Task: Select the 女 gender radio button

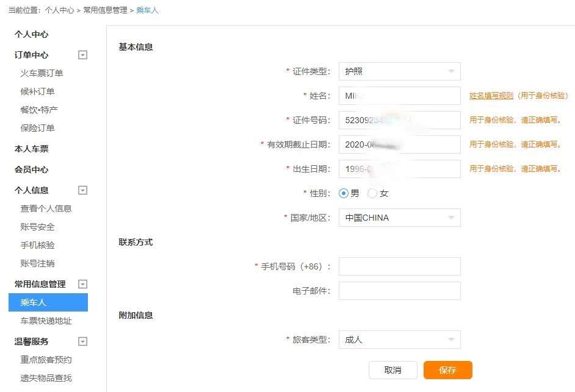Action: coord(372,193)
